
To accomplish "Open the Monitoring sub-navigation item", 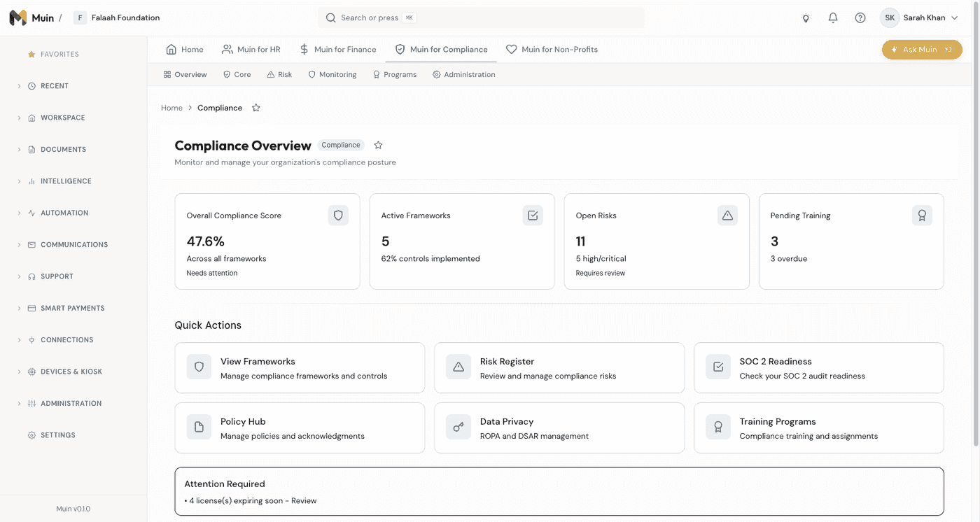I will (x=332, y=74).
